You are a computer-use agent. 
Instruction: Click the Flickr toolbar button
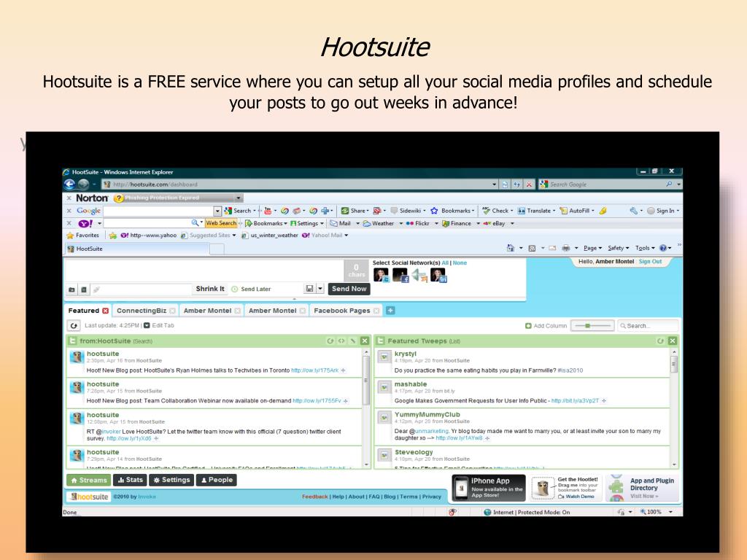point(418,223)
